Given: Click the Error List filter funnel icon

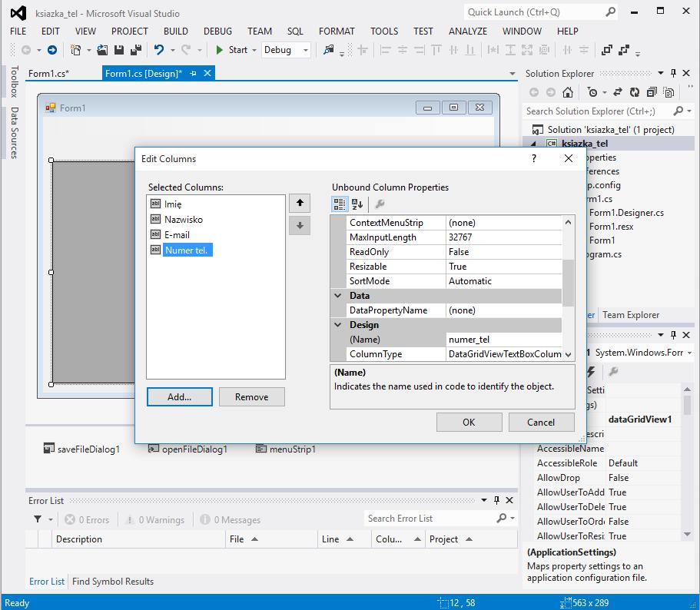Looking at the screenshot, I should [x=38, y=519].
